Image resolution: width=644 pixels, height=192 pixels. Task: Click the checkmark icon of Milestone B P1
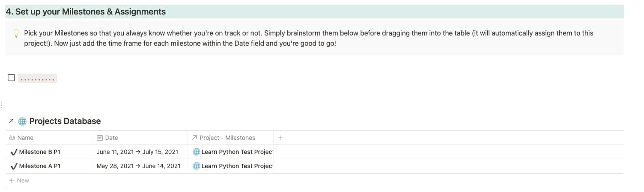[14, 152]
